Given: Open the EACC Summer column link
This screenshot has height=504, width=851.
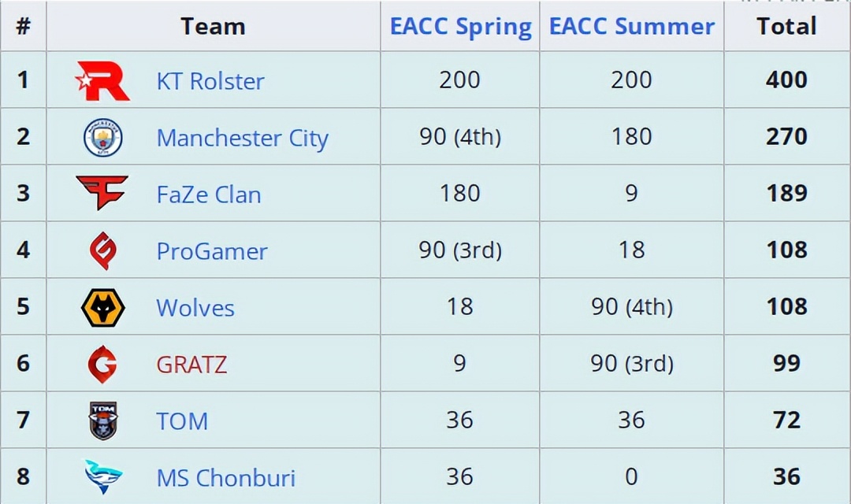Looking at the screenshot, I should click(x=632, y=26).
